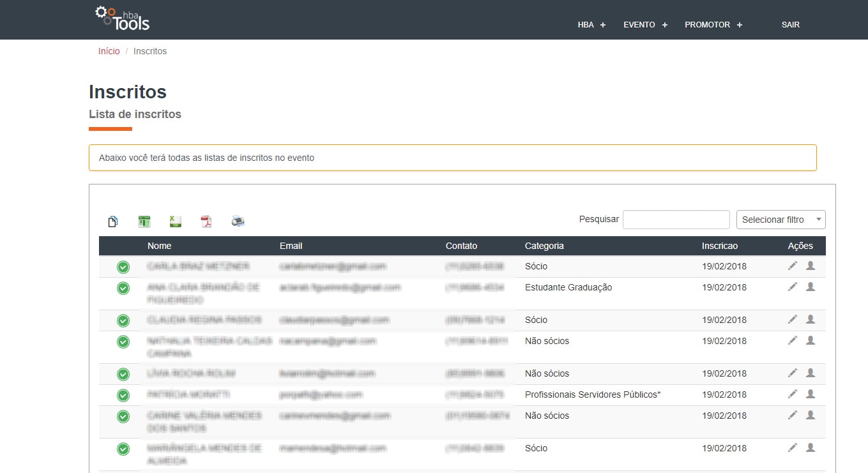Click the Ações column header

pos(800,246)
